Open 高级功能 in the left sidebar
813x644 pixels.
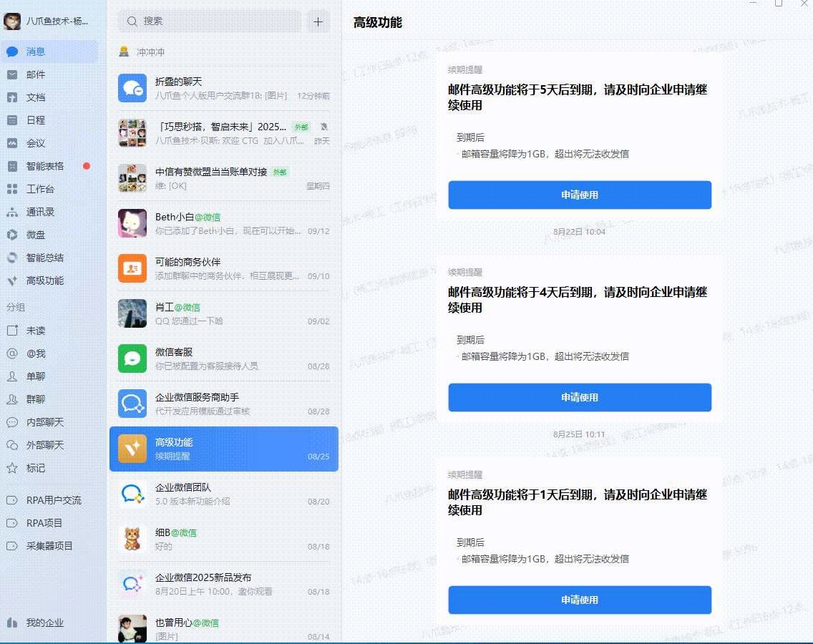click(x=49, y=280)
